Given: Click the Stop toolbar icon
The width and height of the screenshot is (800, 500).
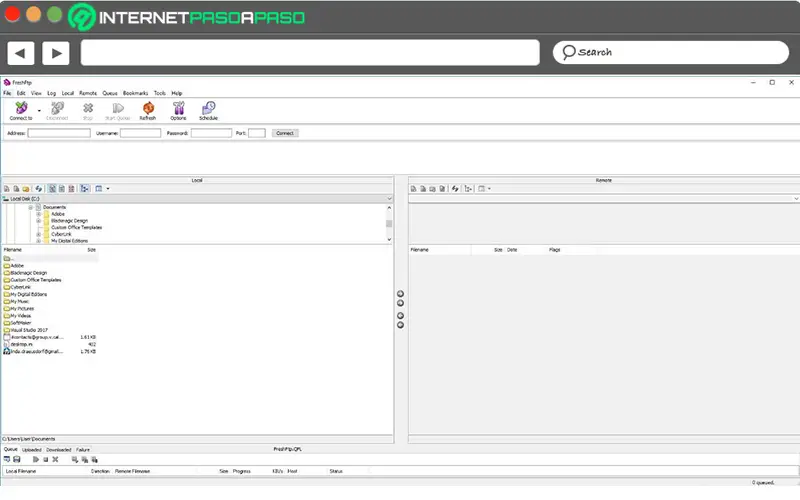Looking at the screenshot, I should click(88, 111).
